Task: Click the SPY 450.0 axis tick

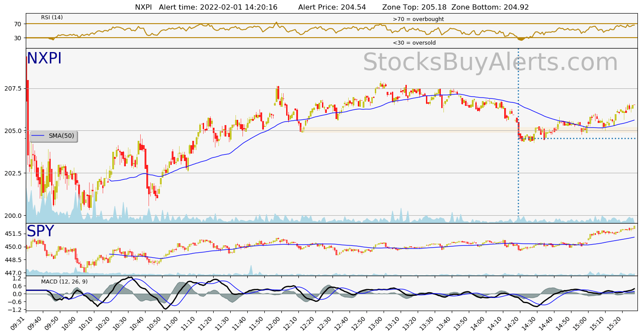Action: (13, 247)
